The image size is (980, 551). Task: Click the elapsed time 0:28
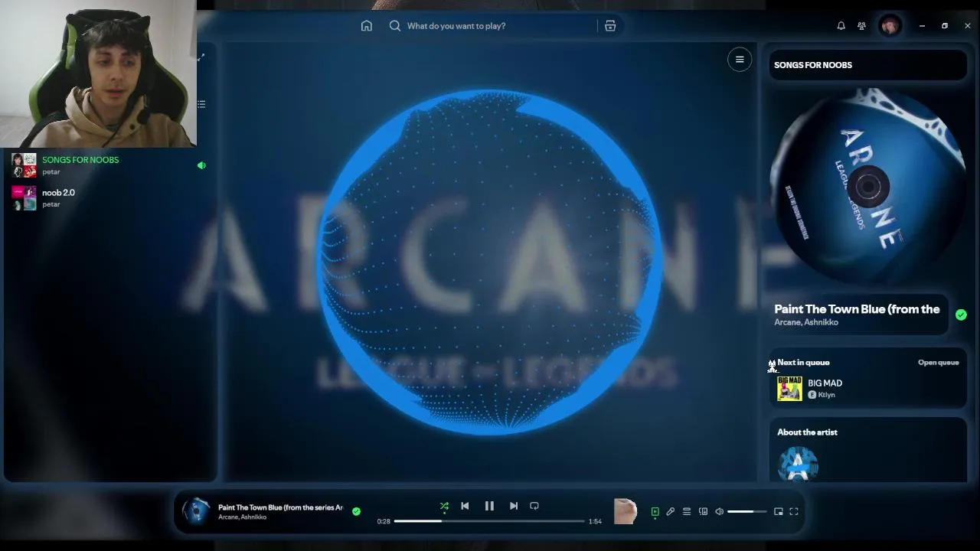(384, 521)
